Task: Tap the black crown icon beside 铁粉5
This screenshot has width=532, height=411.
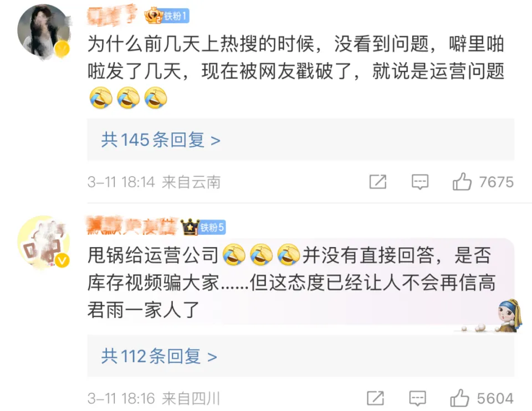Action: 190,227
